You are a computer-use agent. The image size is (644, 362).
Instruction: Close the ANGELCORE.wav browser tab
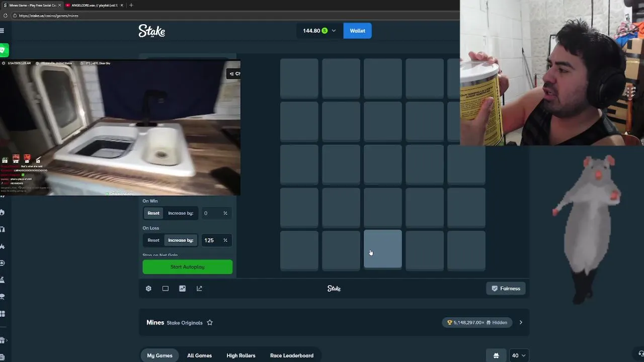[122, 5]
